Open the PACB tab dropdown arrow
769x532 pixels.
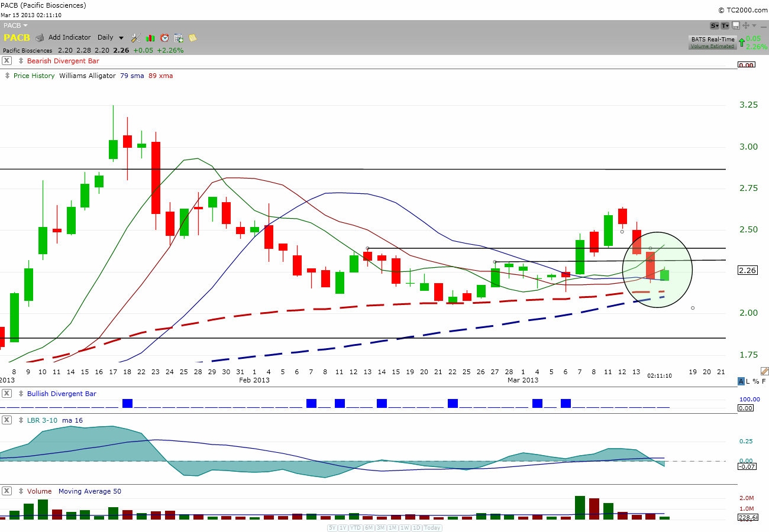coord(26,25)
